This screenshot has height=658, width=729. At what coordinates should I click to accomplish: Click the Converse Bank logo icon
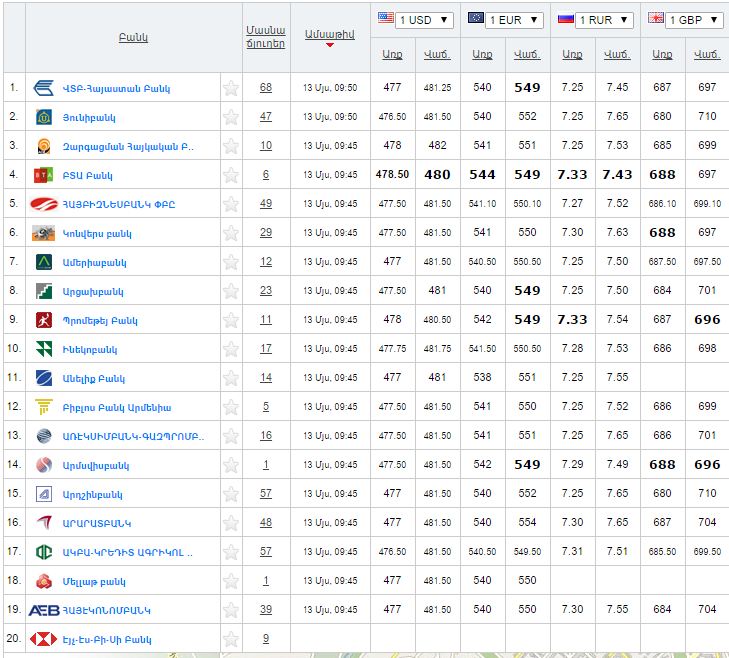[x=43, y=233]
